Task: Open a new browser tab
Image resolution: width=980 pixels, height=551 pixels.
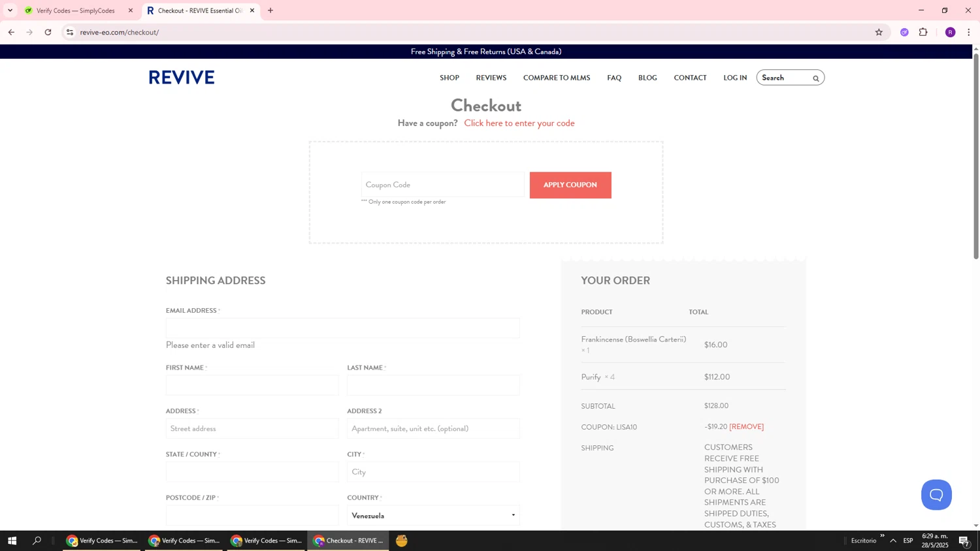Action: (270, 10)
